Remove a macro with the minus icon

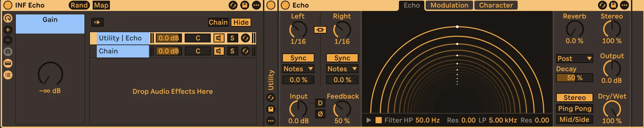coord(8,40)
